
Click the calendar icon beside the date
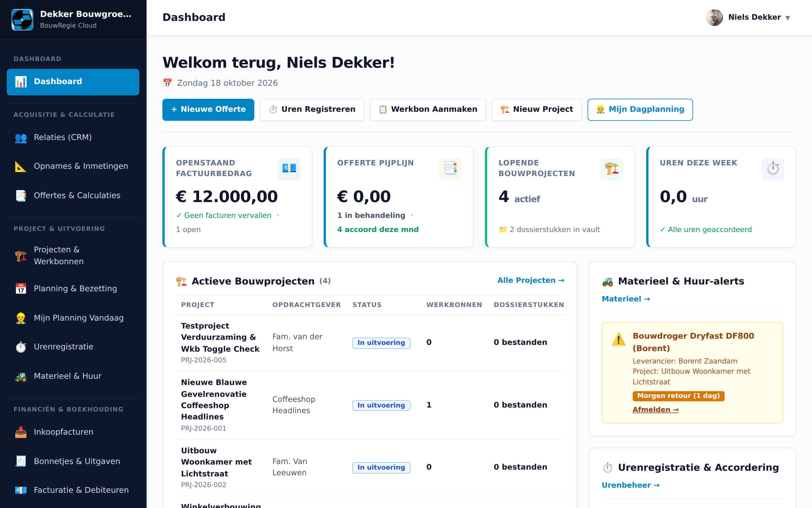(x=167, y=83)
